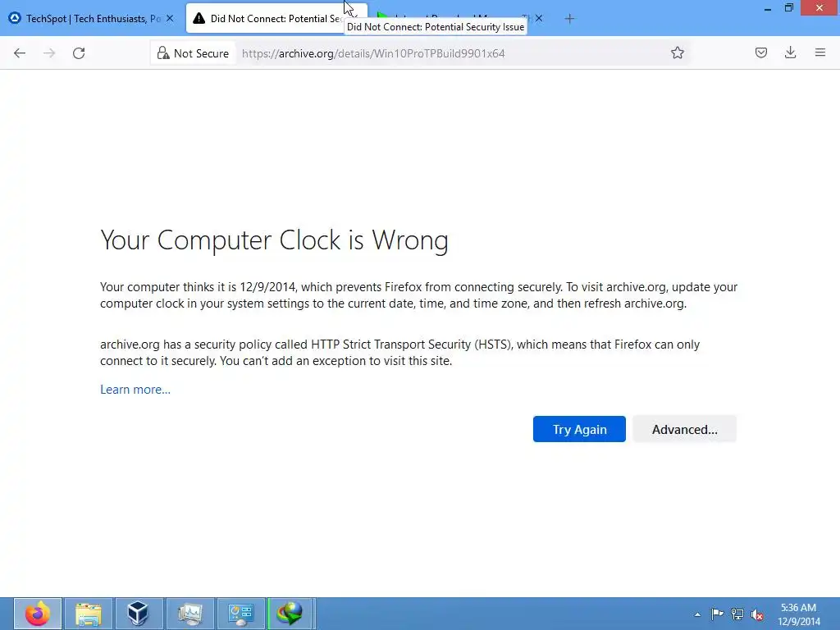
Task: Click the muted volume tray icon
Action: (x=757, y=614)
